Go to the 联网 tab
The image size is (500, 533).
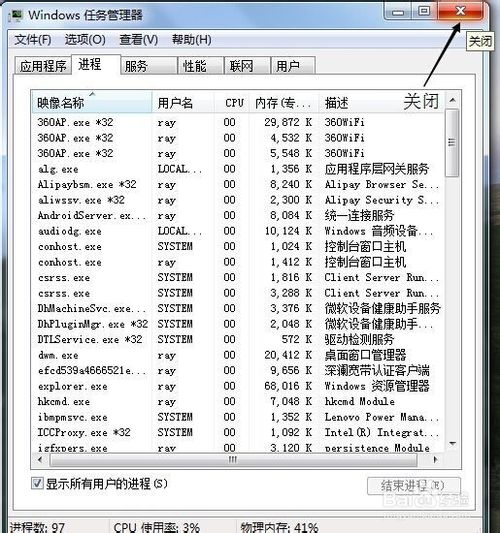point(247,66)
